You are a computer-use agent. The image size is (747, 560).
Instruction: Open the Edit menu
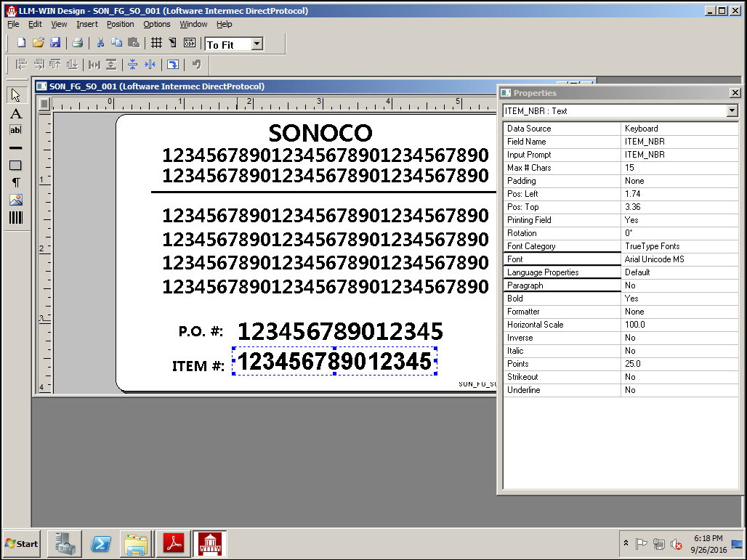35,24
